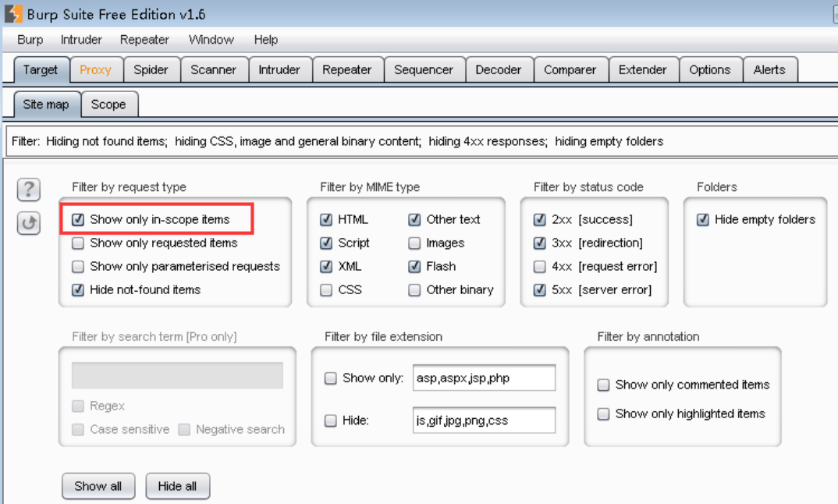Toggle the Other text MIME checkbox

click(414, 220)
